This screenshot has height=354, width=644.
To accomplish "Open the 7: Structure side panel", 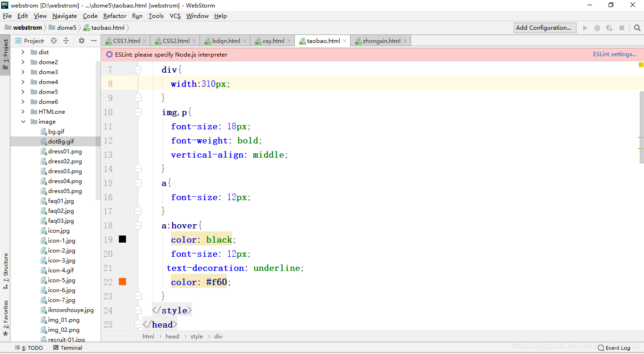I will (x=5, y=270).
